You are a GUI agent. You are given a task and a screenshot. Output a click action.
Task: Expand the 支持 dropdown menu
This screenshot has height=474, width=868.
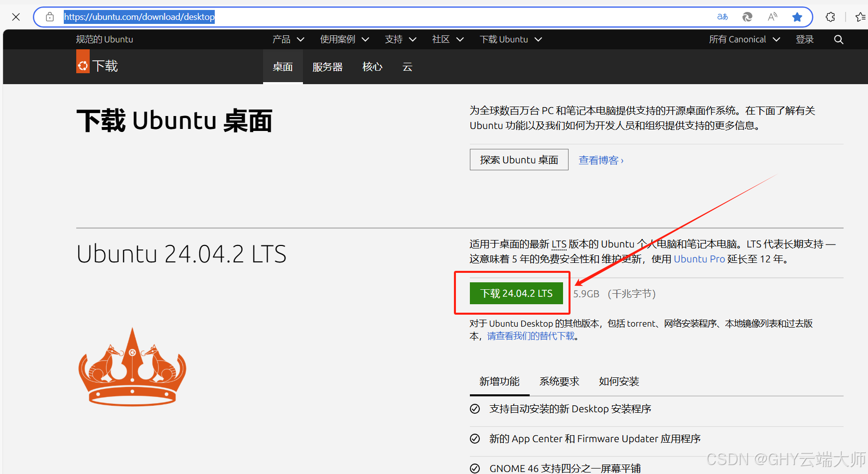click(x=401, y=39)
